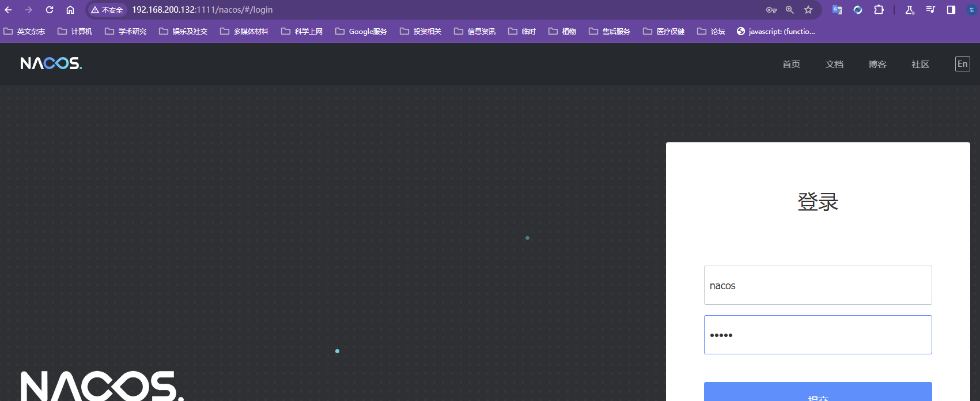Image resolution: width=980 pixels, height=401 pixels.
Task: Switch language using the En toggle
Action: pos(962,64)
